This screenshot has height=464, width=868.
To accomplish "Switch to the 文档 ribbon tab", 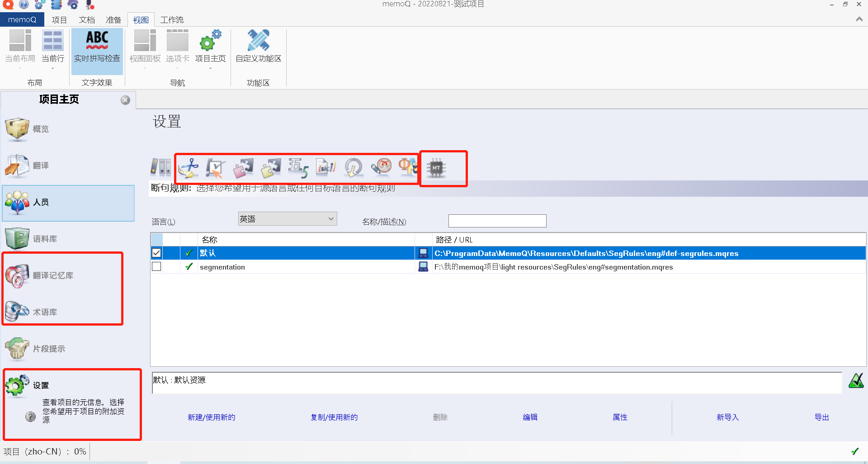I will click(x=87, y=20).
